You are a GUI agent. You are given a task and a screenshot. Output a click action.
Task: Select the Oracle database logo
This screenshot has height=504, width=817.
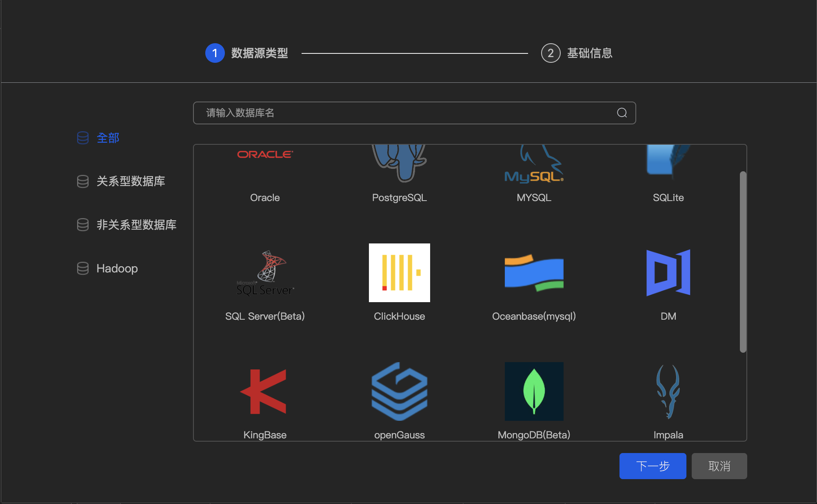pos(265,155)
